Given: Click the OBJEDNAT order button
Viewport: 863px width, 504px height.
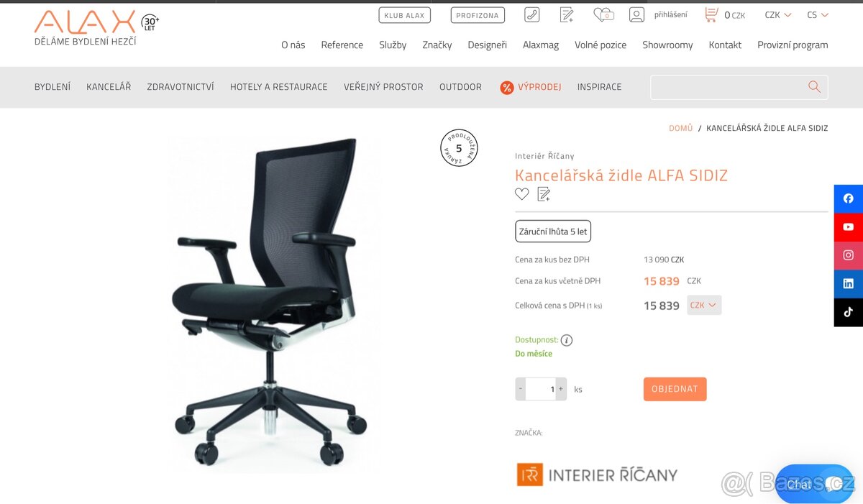Looking at the screenshot, I should click(x=675, y=389).
